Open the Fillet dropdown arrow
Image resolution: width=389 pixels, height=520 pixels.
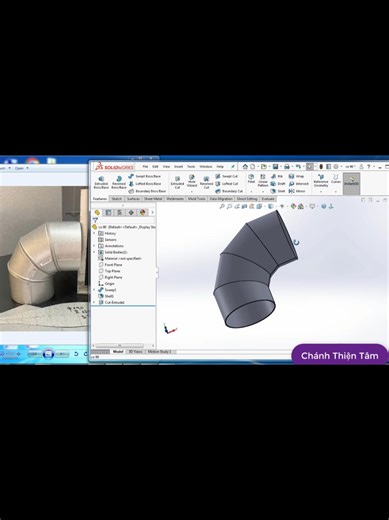coord(251,191)
